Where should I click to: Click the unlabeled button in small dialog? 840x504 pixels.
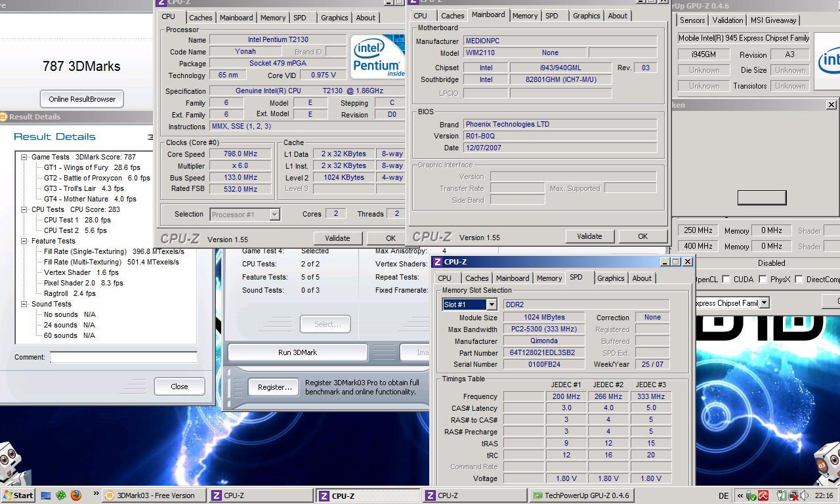point(762,198)
